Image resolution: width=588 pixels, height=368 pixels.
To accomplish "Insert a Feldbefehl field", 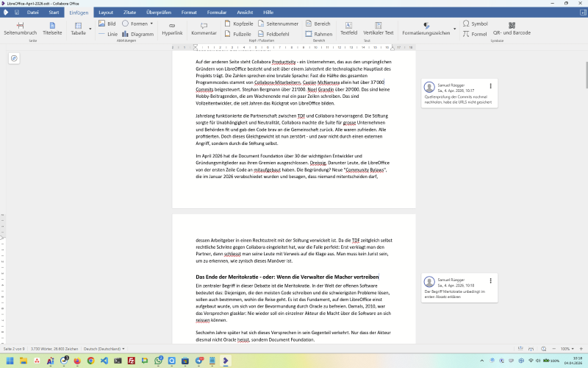I will [273, 34].
